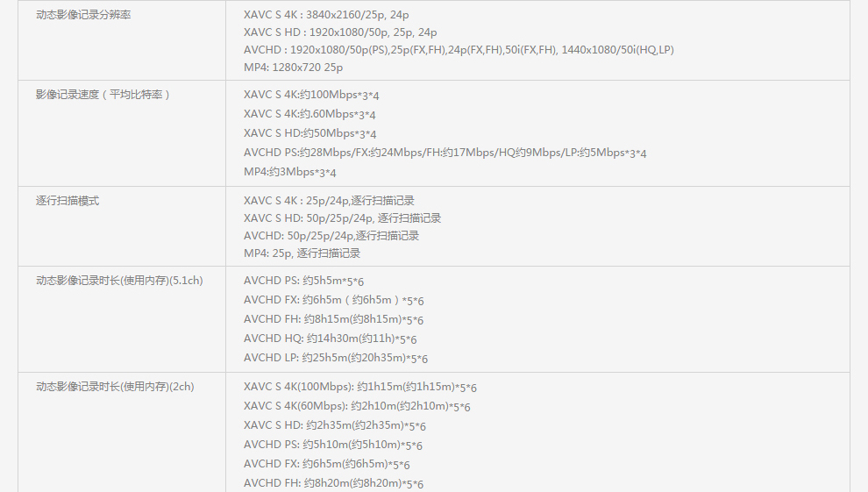Click the MP4 约3Mbps bitrate line
The width and height of the screenshot is (868, 492).
289,172
